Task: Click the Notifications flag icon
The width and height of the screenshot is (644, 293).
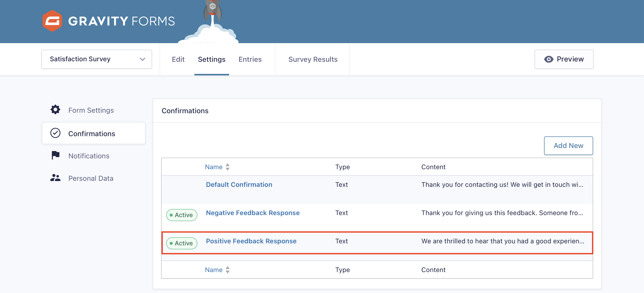Action: click(55, 155)
